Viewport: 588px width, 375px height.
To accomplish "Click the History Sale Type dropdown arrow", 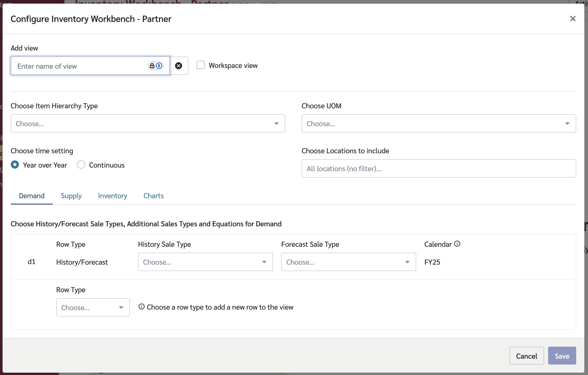I will (x=264, y=262).
